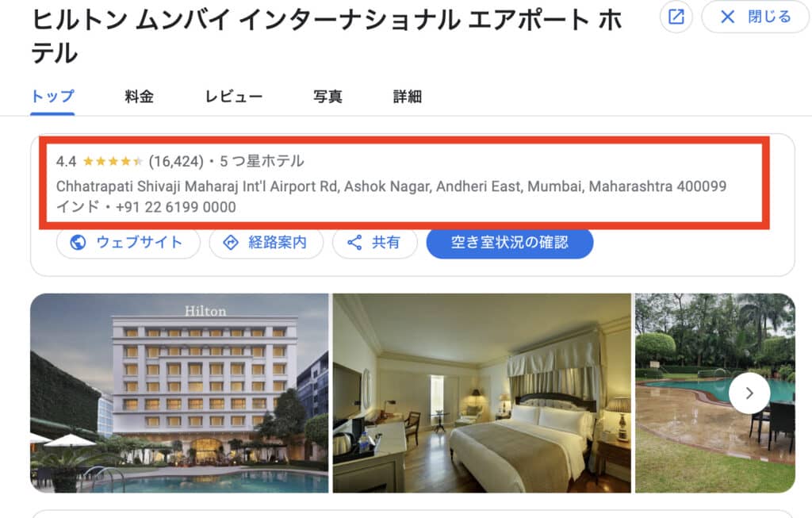Open the レビュー tab
The height and width of the screenshot is (518, 812).
(x=234, y=96)
